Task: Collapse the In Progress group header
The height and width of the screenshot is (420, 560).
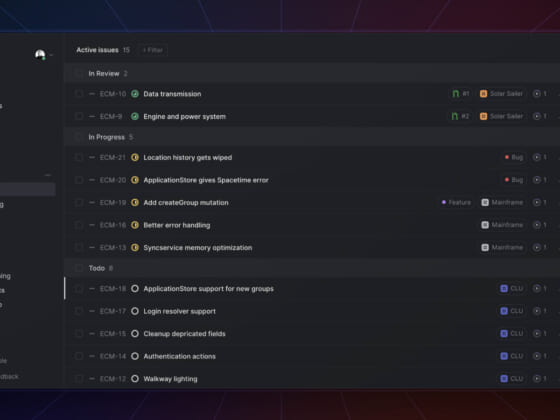Action: point(312,137)
